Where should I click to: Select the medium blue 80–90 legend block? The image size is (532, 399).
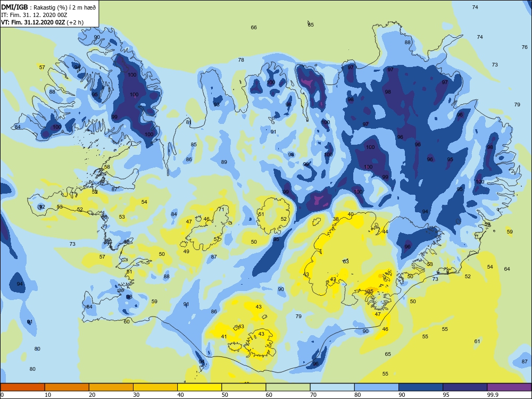point(377,387)
